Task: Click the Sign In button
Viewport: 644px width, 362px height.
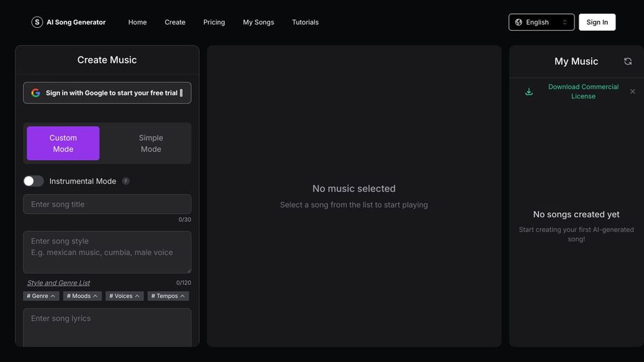Action: [597, 22]
